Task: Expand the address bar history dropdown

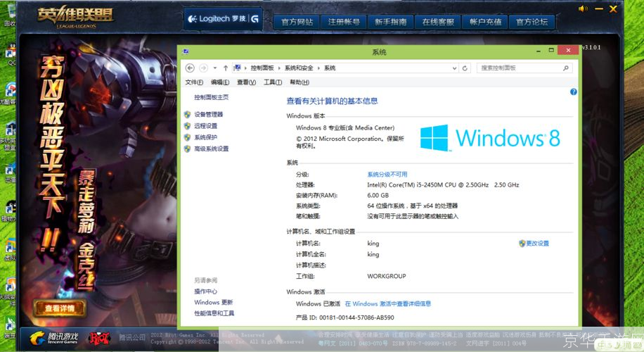Action: point(454,68)
